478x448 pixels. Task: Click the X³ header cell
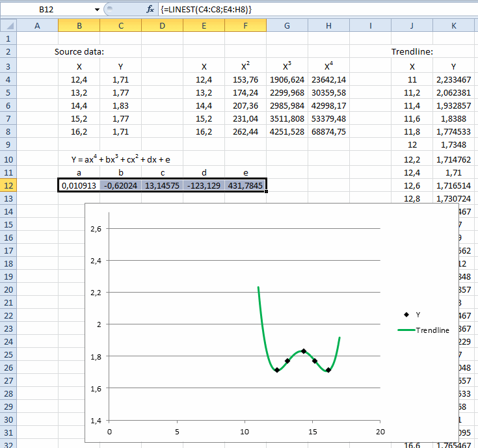pos(287,66)
